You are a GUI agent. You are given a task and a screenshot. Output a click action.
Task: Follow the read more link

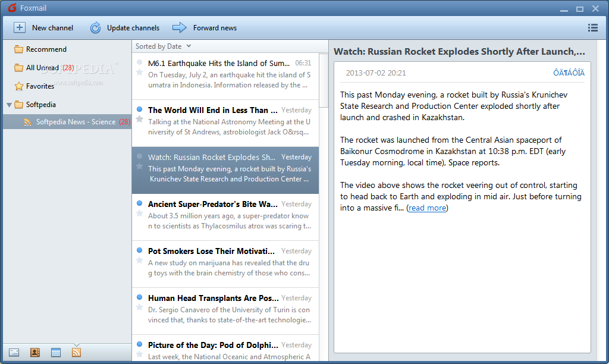pos(427,208)
